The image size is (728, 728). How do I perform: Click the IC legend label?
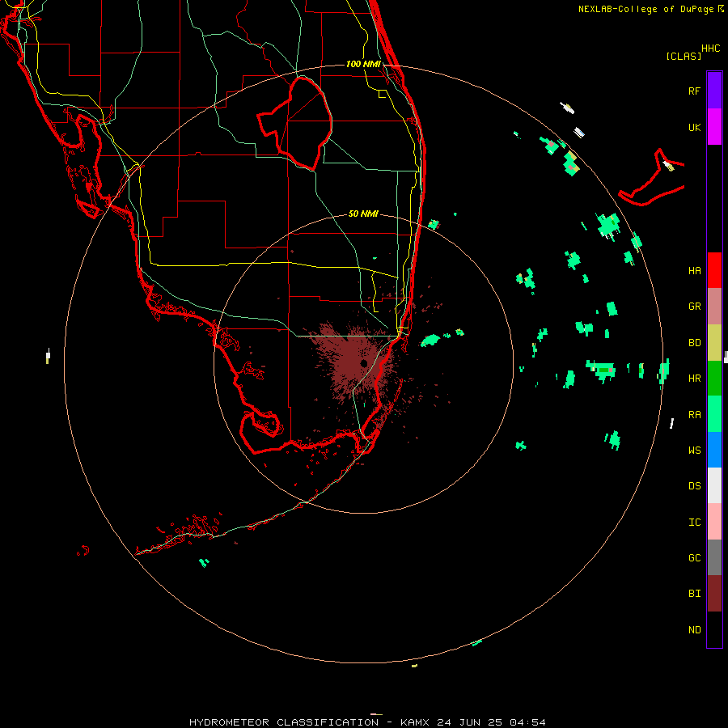pos(694,523)
